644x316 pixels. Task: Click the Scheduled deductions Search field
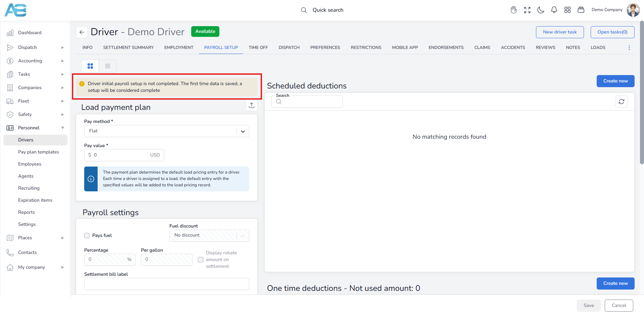click(307, 102)
